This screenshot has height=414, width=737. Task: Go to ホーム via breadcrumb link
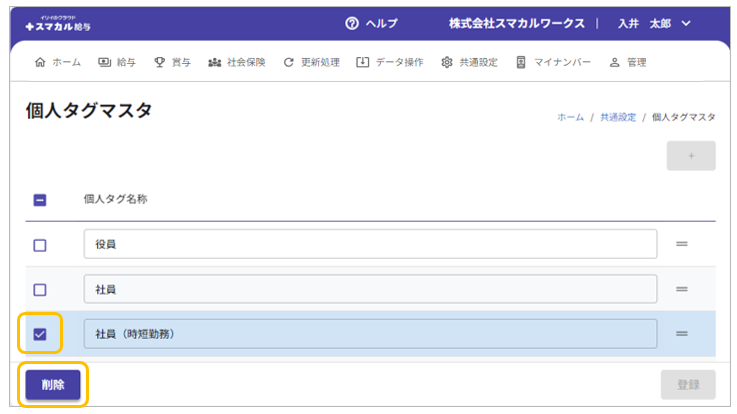(x=570, y=117)
